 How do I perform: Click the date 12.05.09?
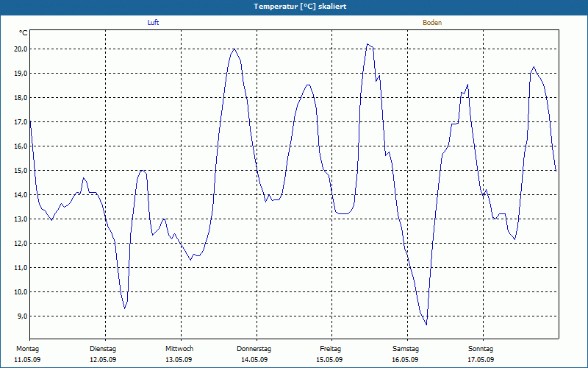103,360
